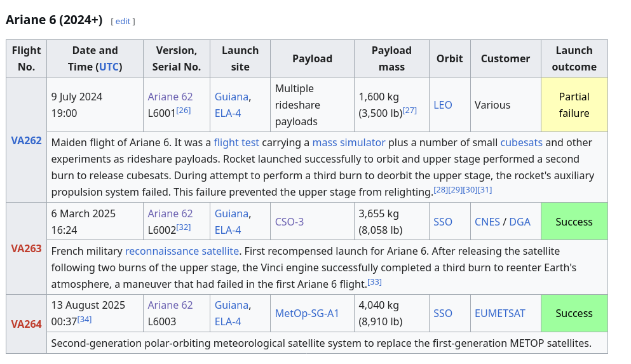Click citation 26 next to L6001
Viewport: 631px width, 364px height.
point(184,111)
